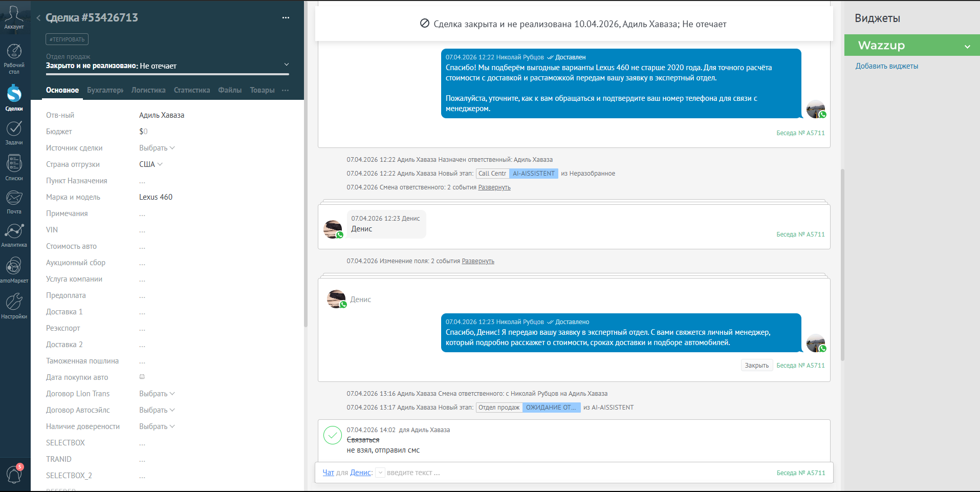Open three-dot menu next to deal title
The width and height of the screenshot is (980, 492).
tap(286, 18)
